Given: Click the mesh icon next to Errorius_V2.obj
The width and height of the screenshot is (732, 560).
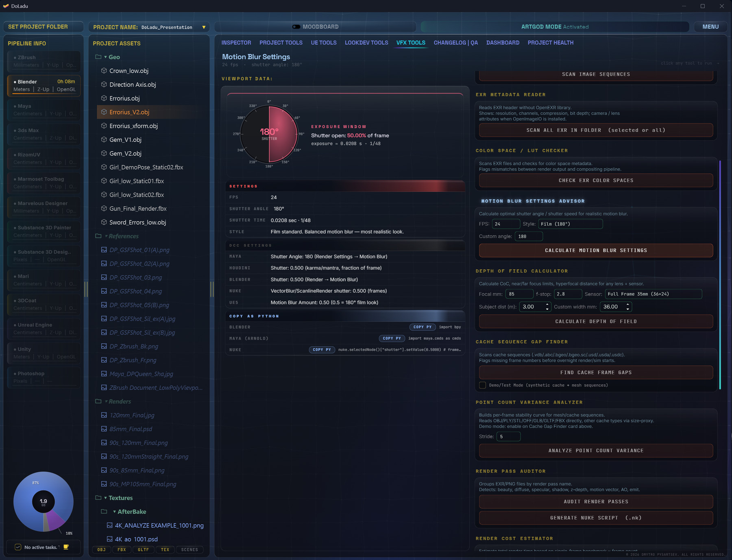Looking at the screenshot, I should point(104,112).
